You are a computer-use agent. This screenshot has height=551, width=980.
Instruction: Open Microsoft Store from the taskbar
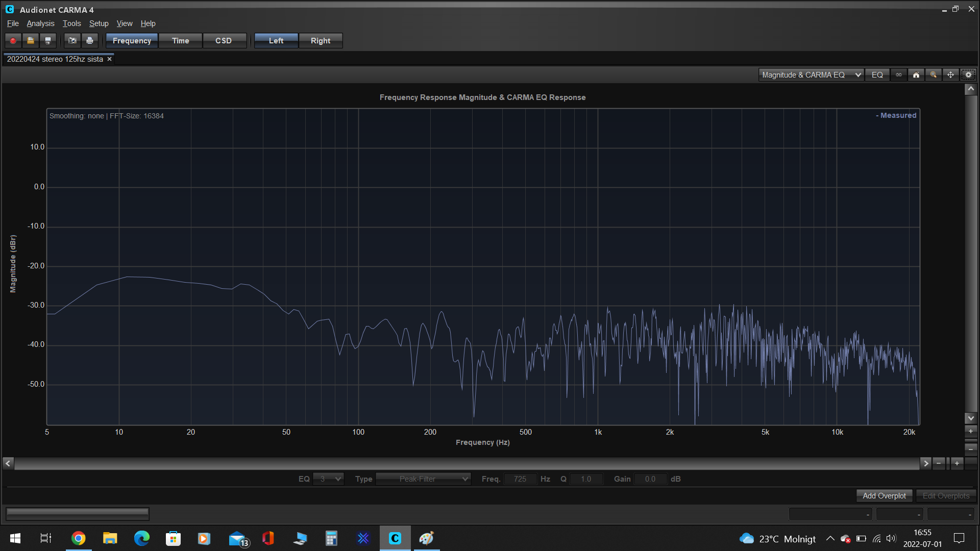[x=173, y=538]
